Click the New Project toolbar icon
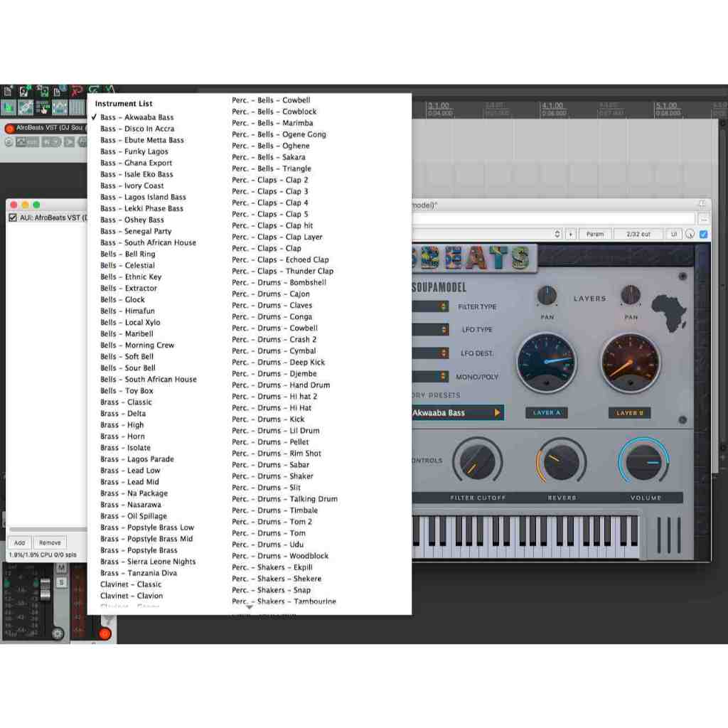Viewport: 728px width, 728px height. point(8,92)
